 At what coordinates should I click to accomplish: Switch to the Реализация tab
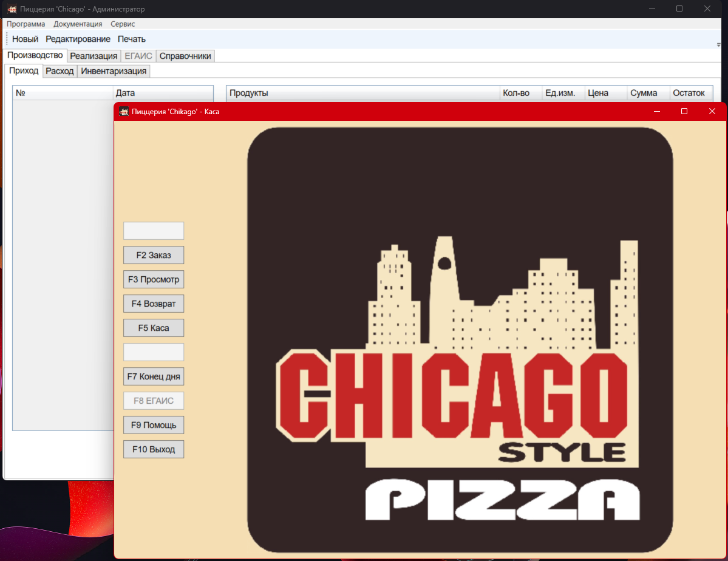pyautogui.click(x=94, y=56)
